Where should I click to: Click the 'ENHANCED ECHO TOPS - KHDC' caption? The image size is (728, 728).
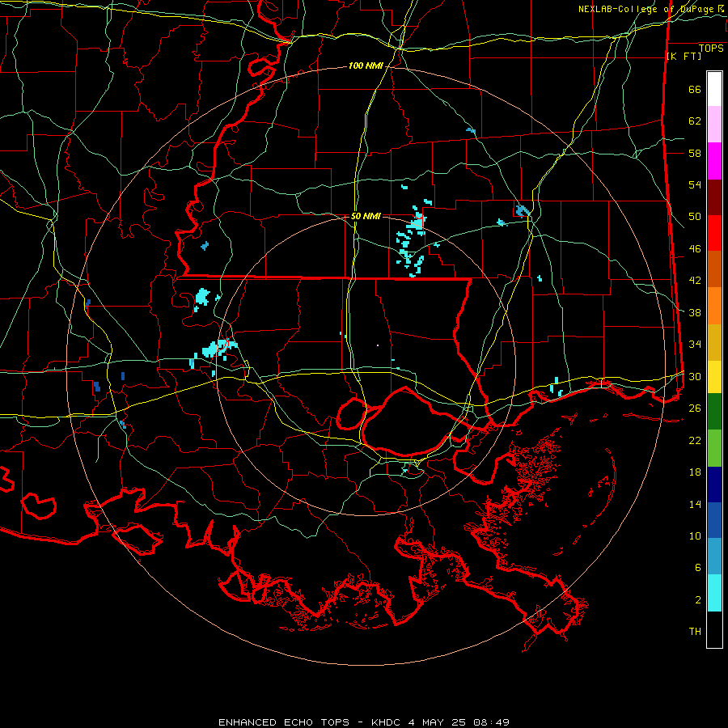coord(311,722)
